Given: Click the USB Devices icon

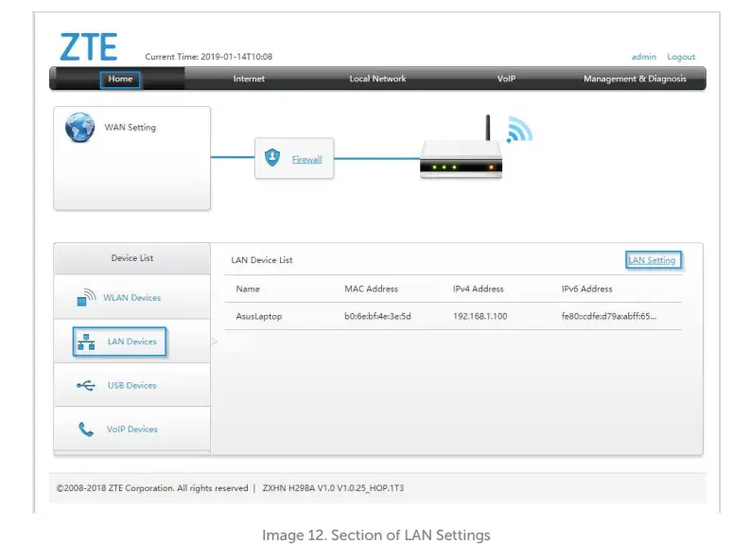Looking at the screenshot, I should (86, 385).
